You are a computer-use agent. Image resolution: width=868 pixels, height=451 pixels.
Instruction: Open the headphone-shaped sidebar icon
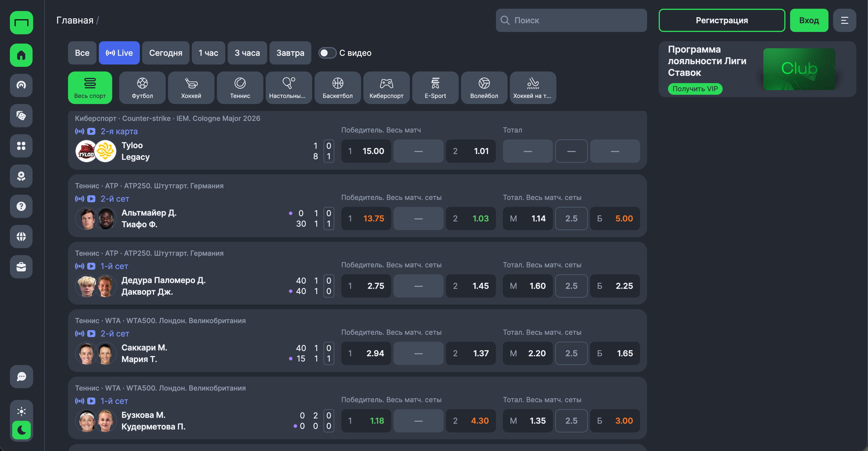21,85
